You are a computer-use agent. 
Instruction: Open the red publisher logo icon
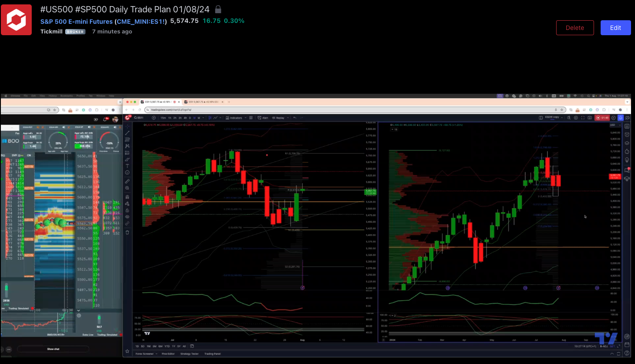point(16,20)
